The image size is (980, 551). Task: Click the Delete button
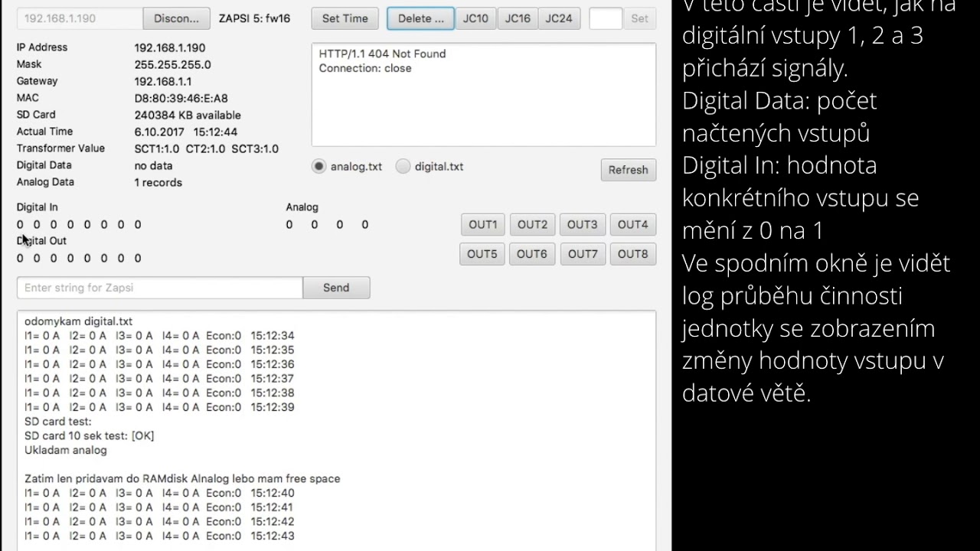coord(420,18)
